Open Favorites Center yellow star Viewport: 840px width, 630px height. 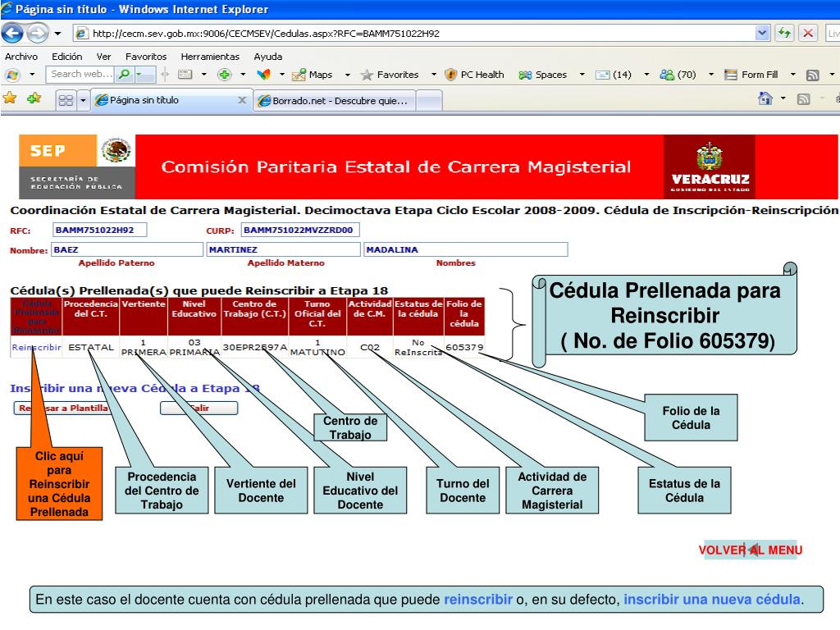[x=10, y=98]
